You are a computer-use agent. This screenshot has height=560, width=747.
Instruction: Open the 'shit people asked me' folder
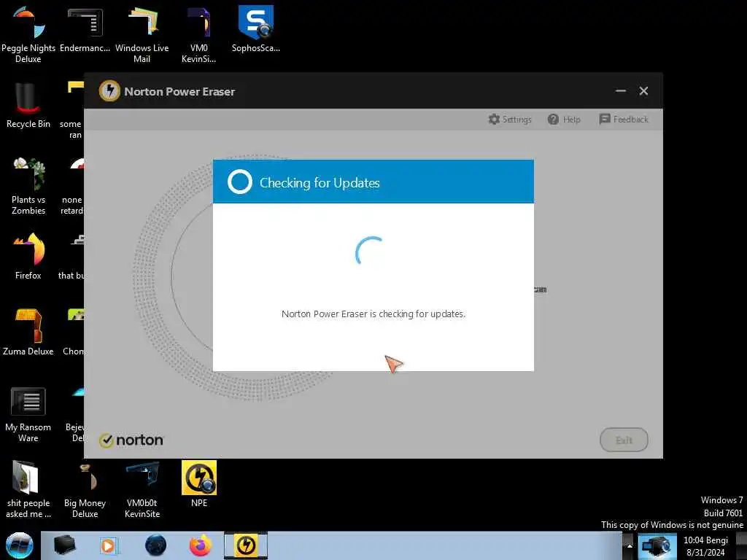pyautogui.click(x=28, y=490)
